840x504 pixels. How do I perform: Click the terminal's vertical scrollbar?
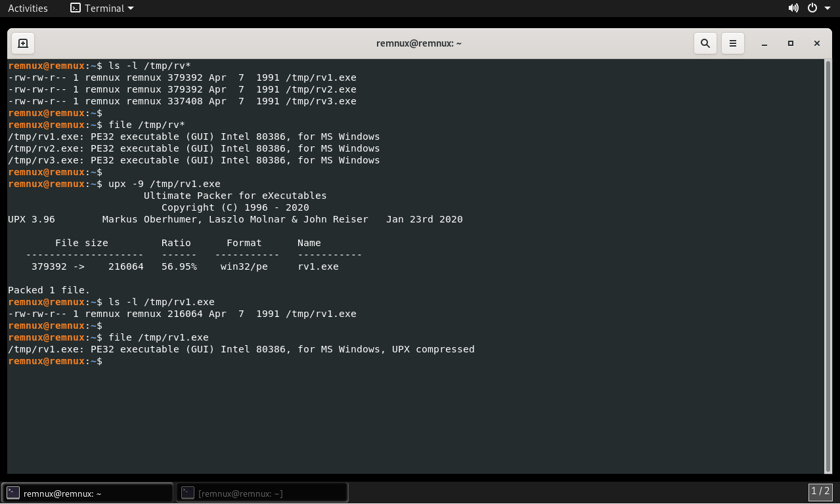pos(828,262)
